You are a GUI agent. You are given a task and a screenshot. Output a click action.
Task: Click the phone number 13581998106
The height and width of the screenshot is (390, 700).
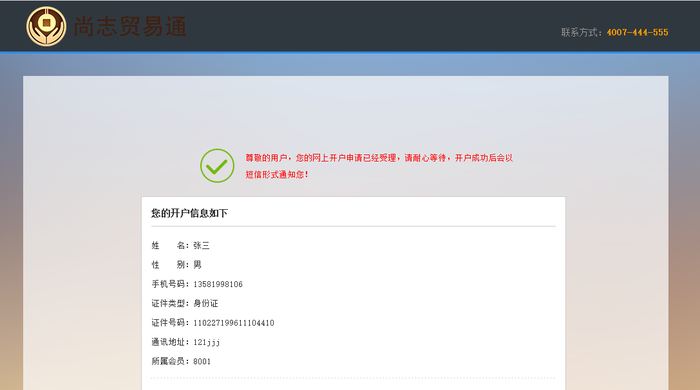[218, 284]
